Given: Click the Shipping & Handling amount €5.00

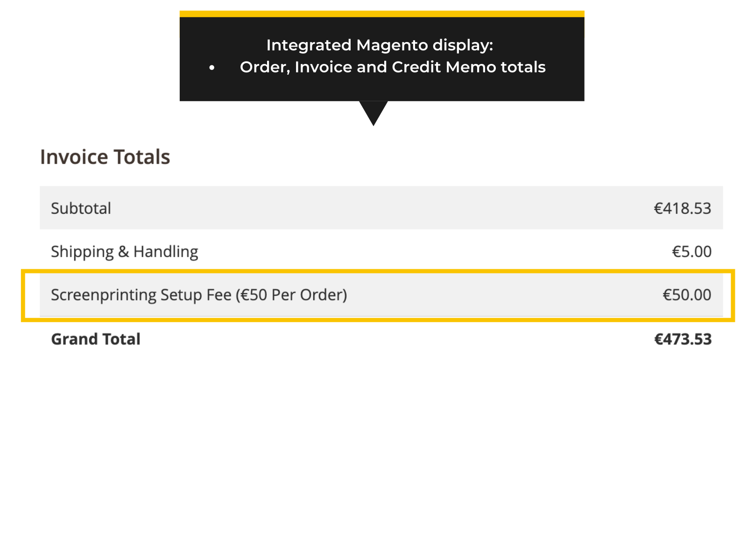Looking at the screenshot, I should (691, 252).
